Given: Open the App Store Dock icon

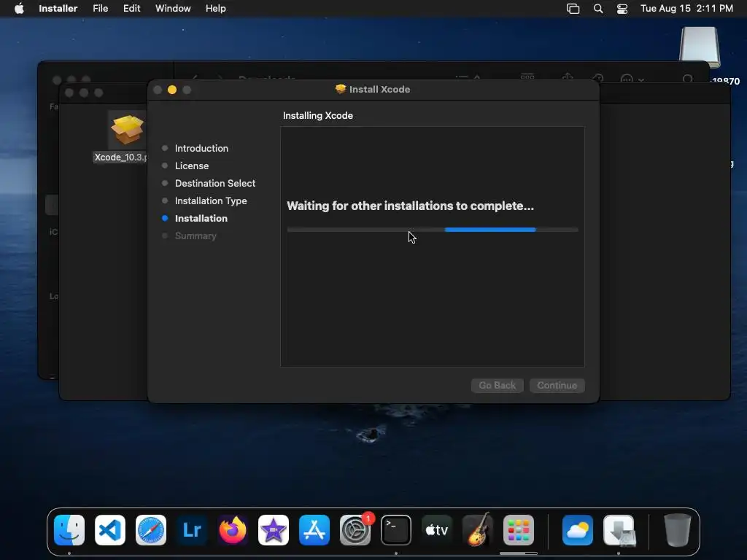Looking at the screenshot, I should coord(314,530).
